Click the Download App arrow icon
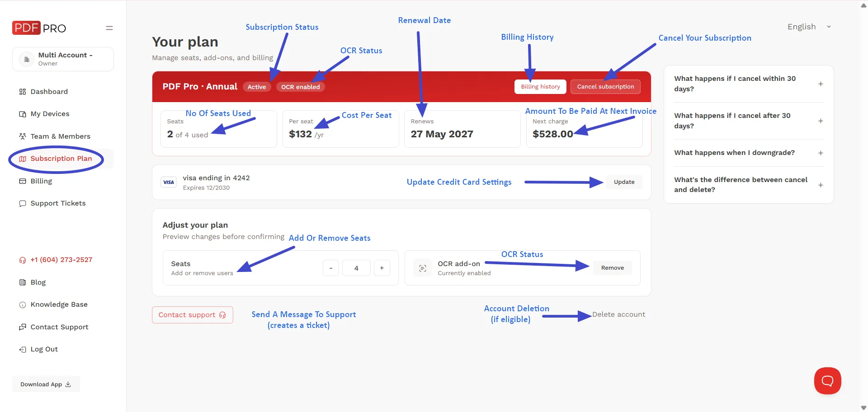This screenshot has height=412, width=868. click(68, 384)
